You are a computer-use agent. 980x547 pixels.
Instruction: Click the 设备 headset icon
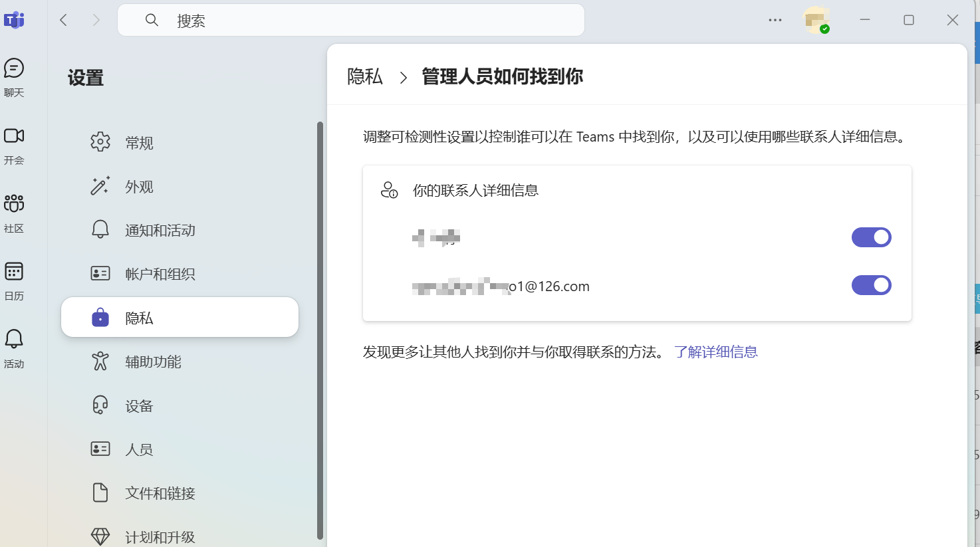(100, 405)
